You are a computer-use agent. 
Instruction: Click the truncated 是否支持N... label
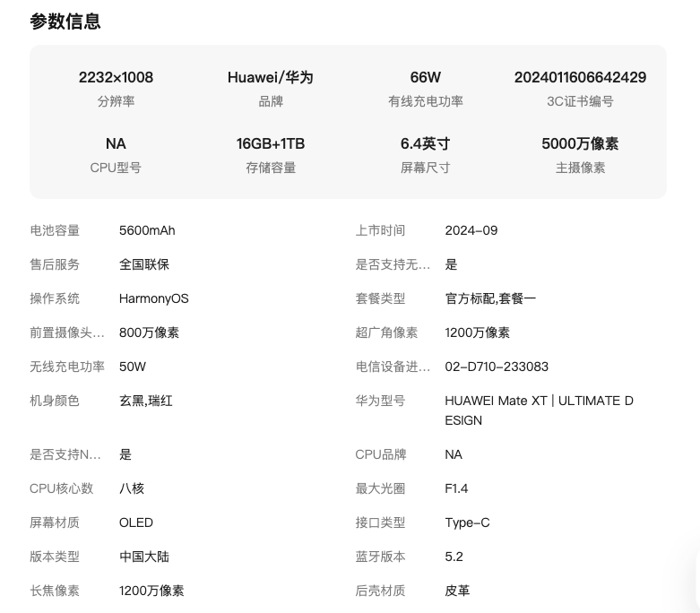[65, 454]
